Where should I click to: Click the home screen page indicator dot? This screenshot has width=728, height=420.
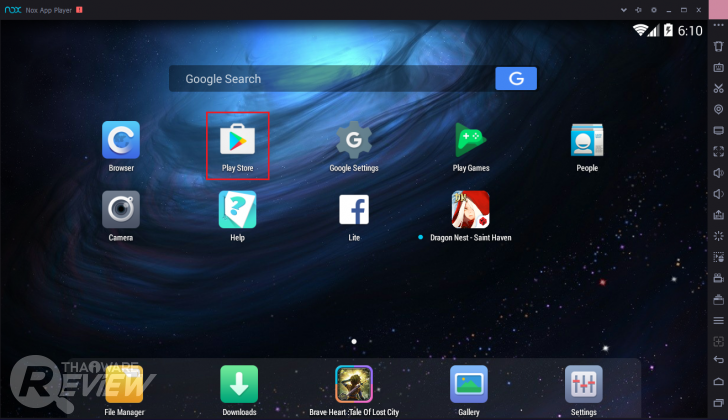click(x=354, y=342)
